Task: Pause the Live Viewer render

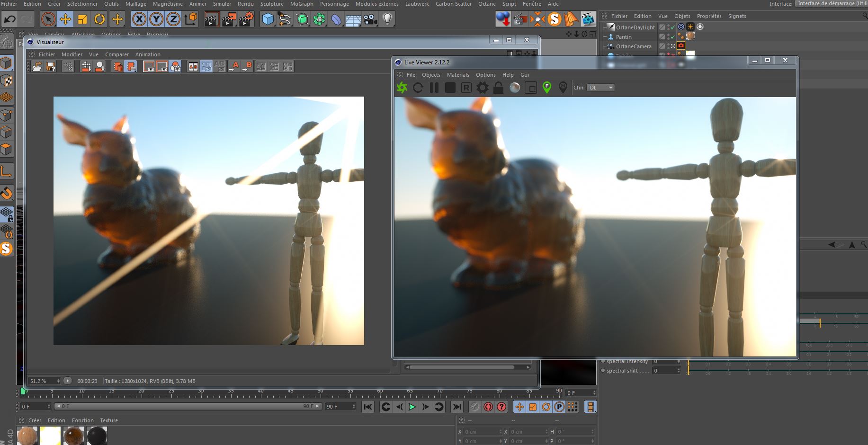Action: click(x=434, y=88)
